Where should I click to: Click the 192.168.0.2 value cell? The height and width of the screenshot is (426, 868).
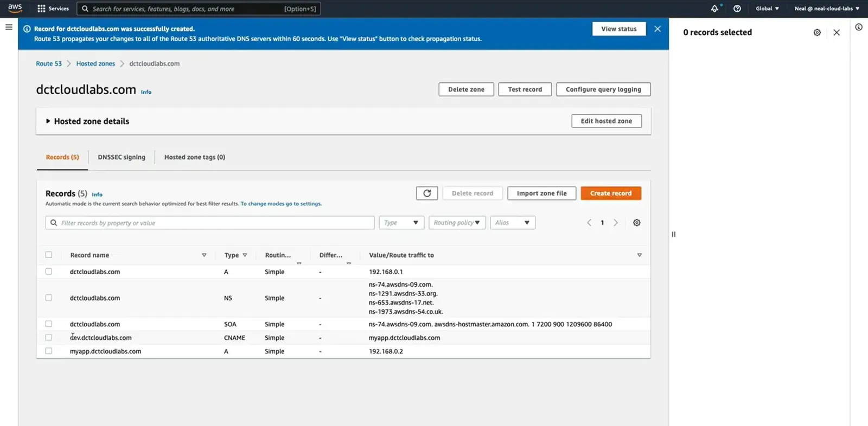[386, 351]
